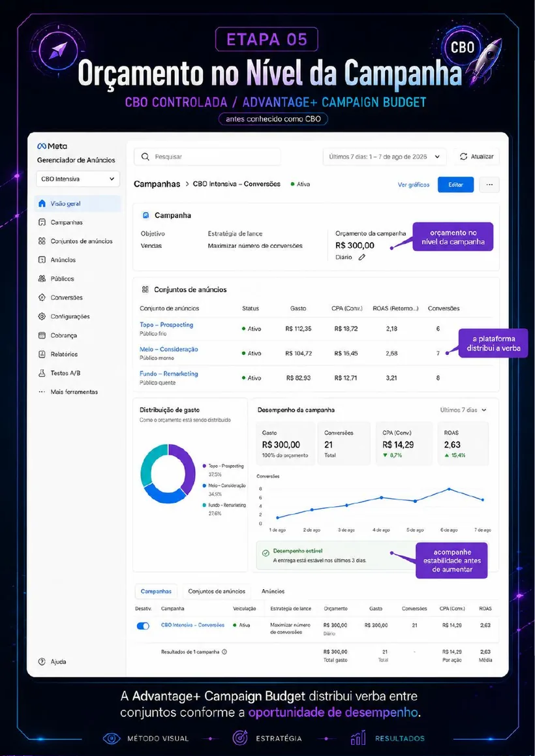Click the info icon beside Resultados de 1 campanha
Viewport: 535px width, 756px height.
tap(224, 652)
